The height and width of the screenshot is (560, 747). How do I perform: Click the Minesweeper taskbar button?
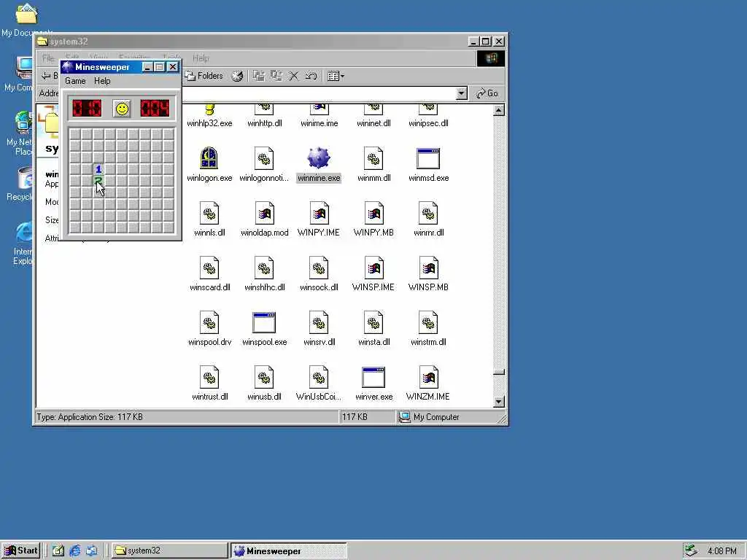(289, 551)
